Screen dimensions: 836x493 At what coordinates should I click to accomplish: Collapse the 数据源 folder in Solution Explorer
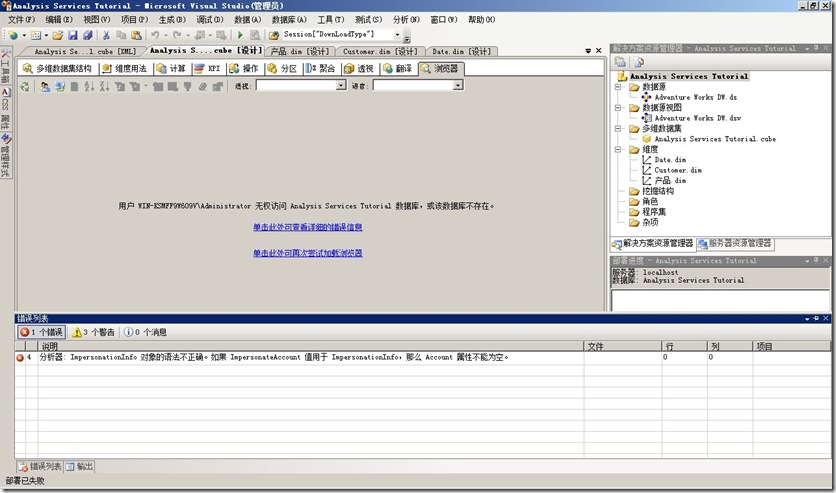click(618, 87)
